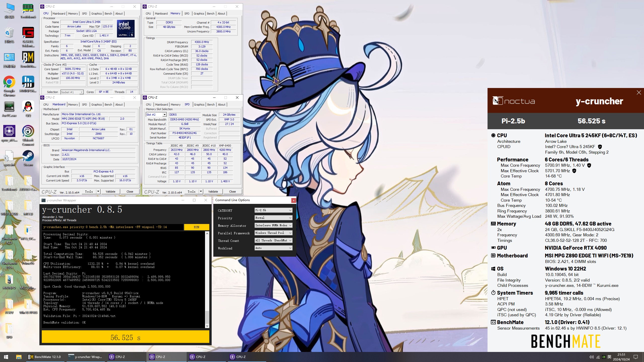
Task: Open the Parallel Framework dropdown
Action: point(273,233)
